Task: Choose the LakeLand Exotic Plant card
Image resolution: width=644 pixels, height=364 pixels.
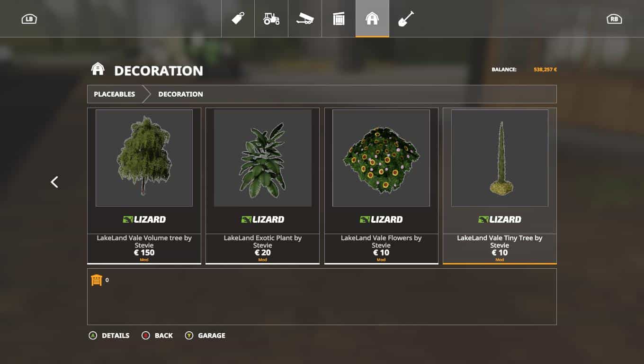Action: point(263,186)
